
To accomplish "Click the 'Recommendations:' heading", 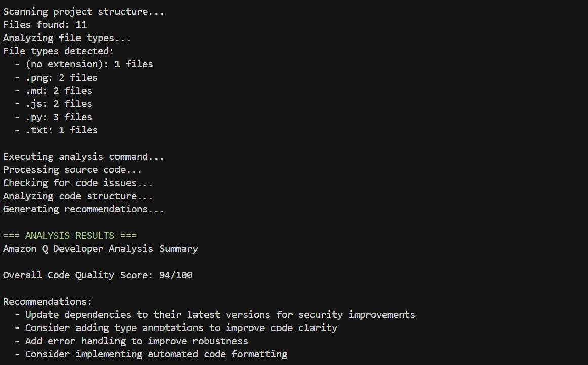I will (x=47, y=301).
